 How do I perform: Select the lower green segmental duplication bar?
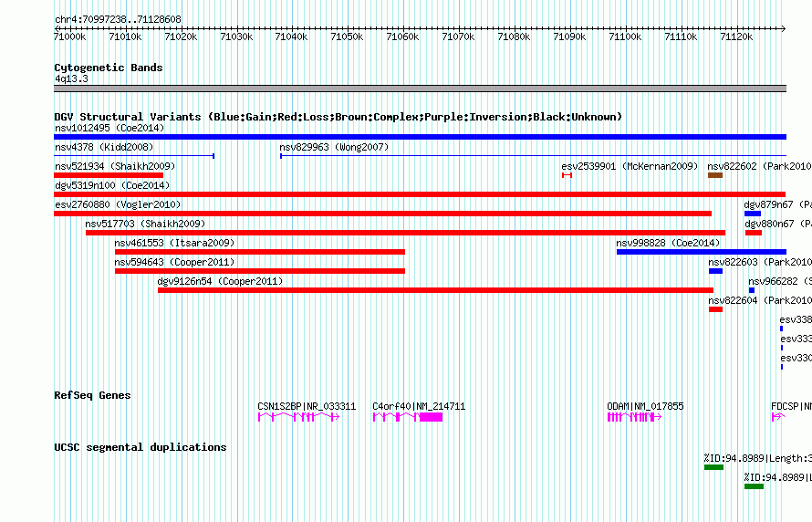click(754, 486)
